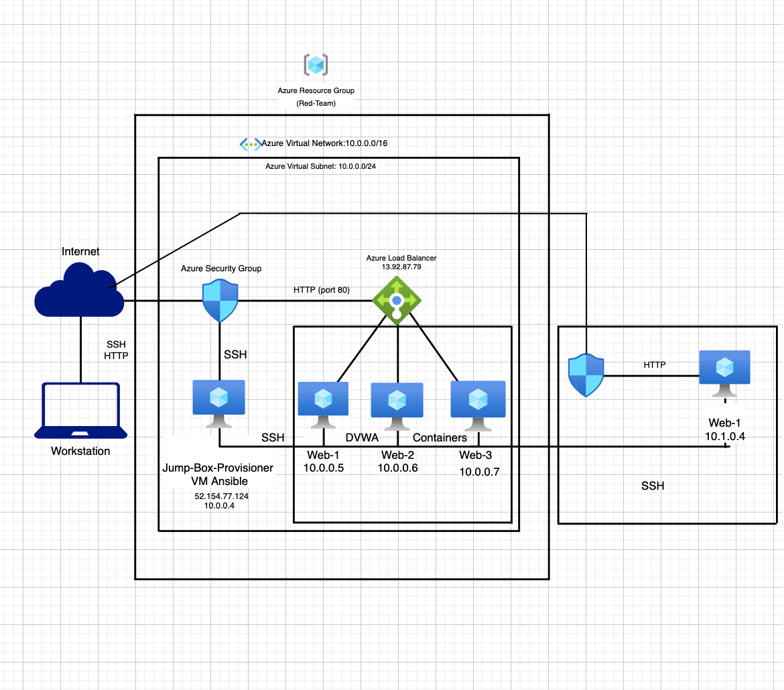Select the Web-1 10.1.0.4 VM icon
Viewport: 784px width, 690px height.
click(x=724, y=374)
